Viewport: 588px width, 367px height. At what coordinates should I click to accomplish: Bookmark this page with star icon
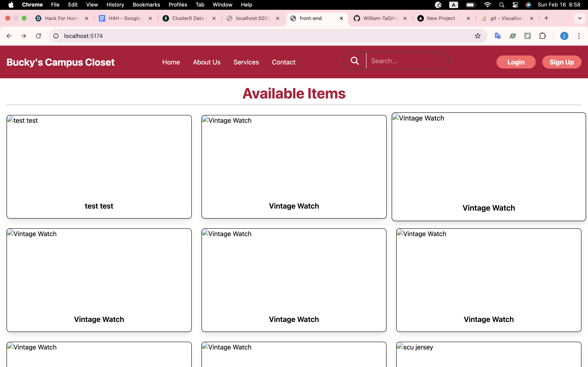(478, 36)
